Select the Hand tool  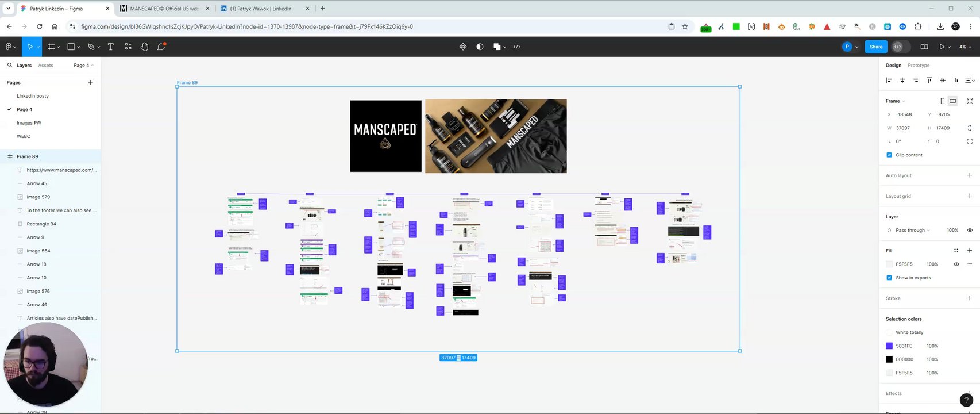point(144,47)
